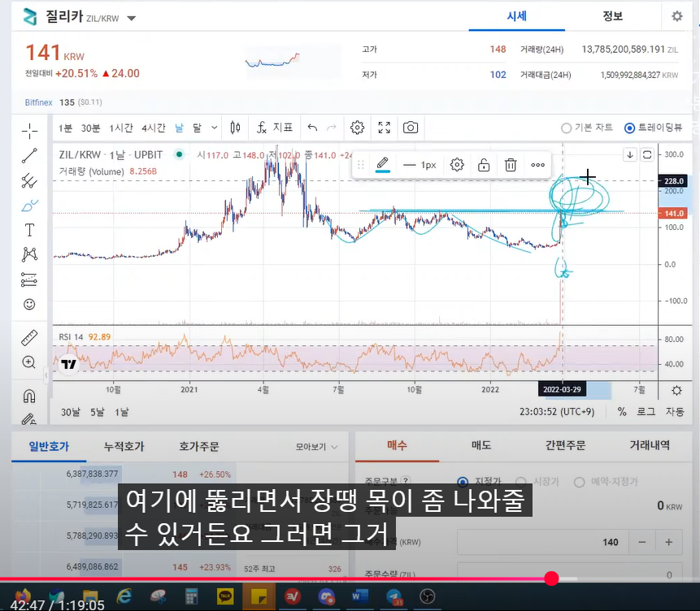Switch to the 정보 tab
The height and width of the screenshot is (611, 700).
click(x=613, y=16)
